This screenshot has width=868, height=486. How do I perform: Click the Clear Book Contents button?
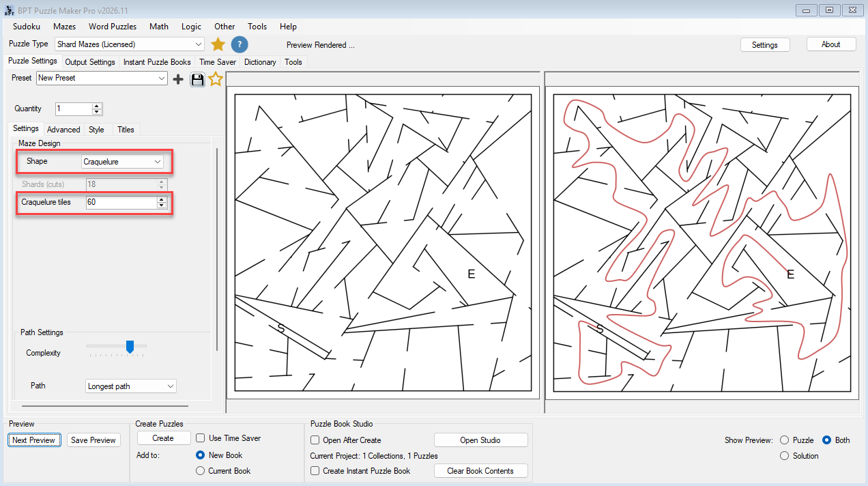pyautogui.click(x=480, y=471)
